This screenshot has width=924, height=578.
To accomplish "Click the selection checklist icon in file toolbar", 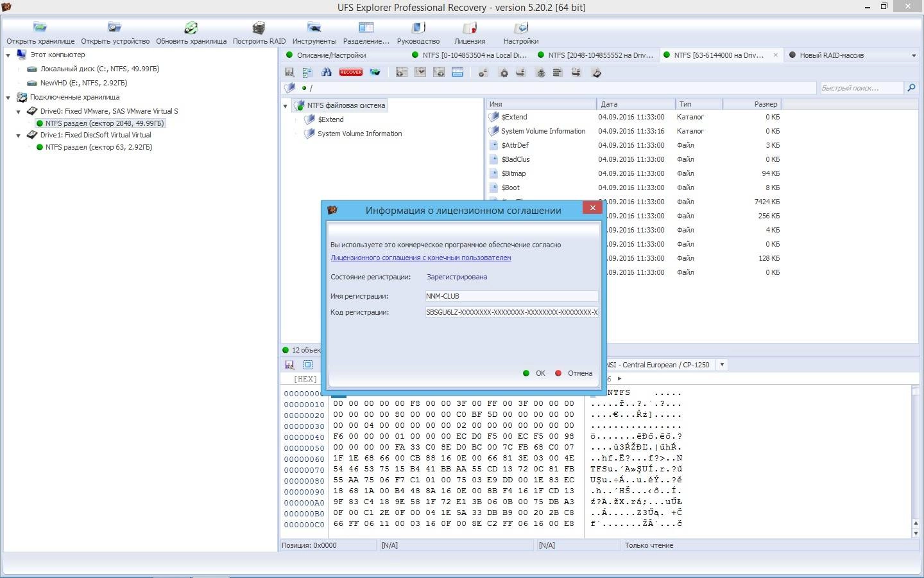I will pos(307,73).
